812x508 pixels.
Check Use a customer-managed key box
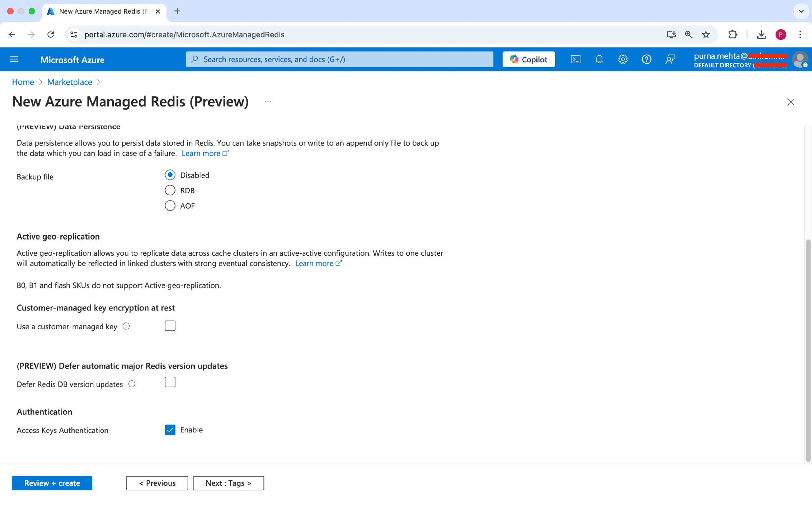pos(170,326)
